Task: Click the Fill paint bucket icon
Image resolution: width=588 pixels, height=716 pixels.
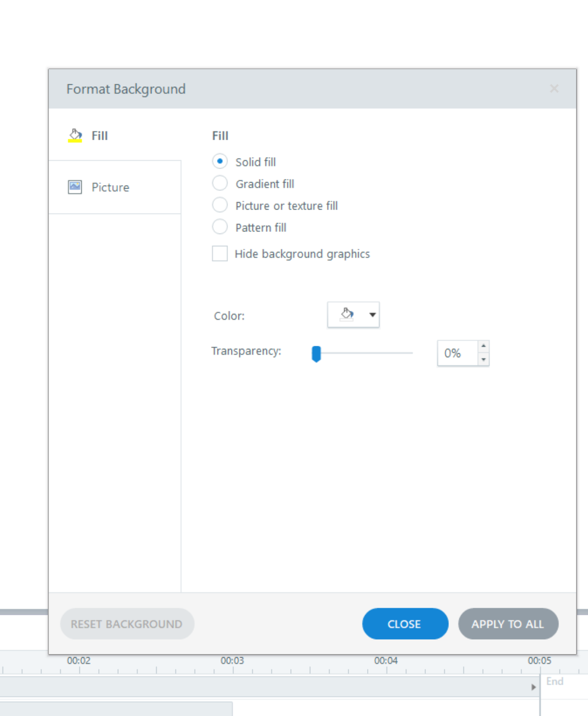Action: (x=75, y=135)
